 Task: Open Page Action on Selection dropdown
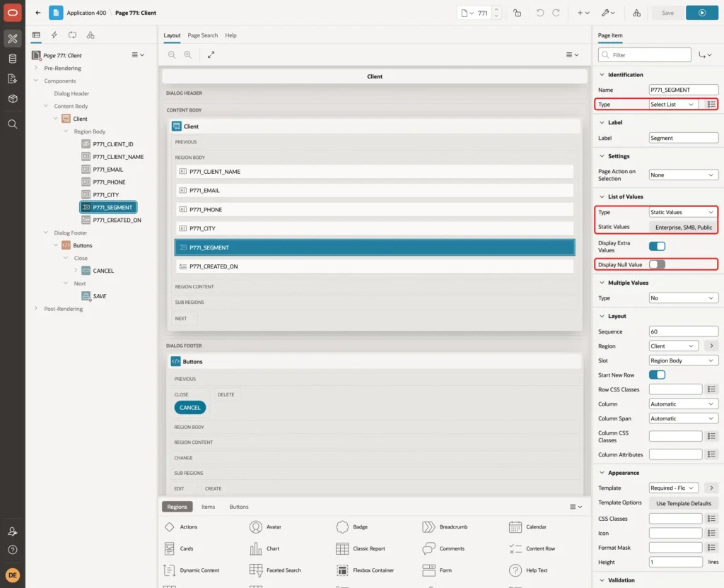tap(684, 175)
